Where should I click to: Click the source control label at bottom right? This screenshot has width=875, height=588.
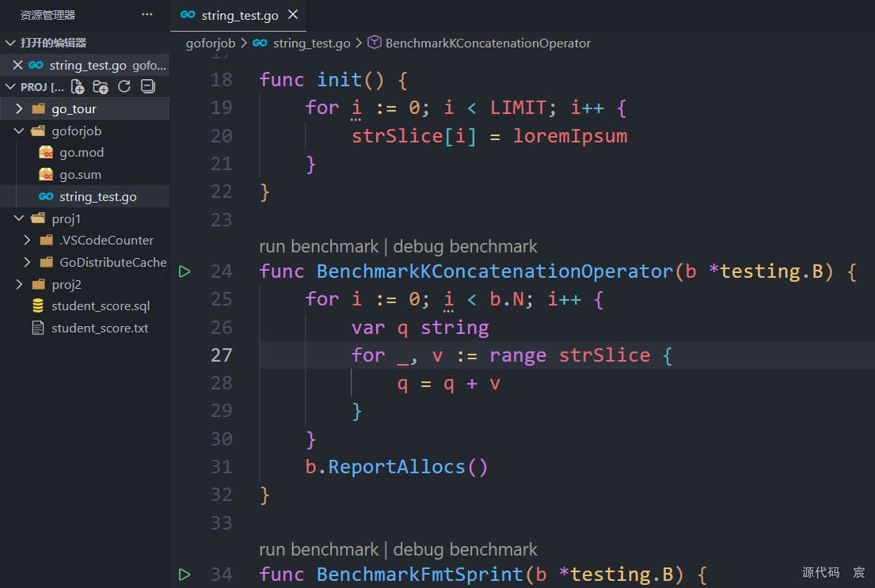[821, 572]
